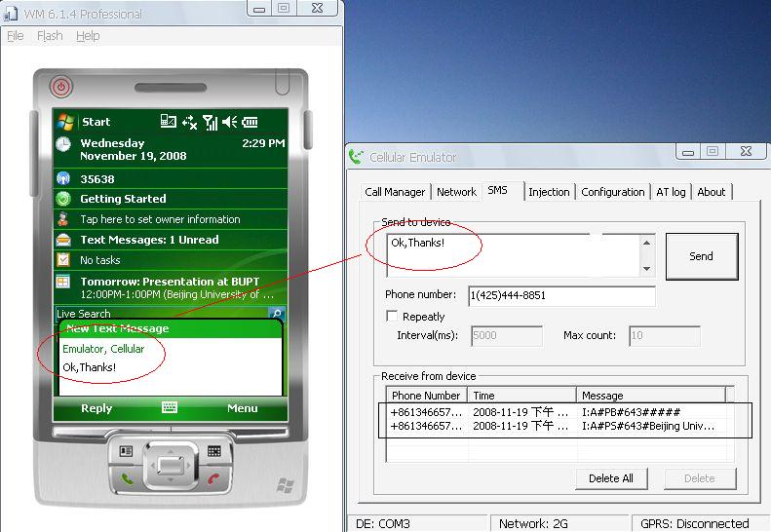Tap the No tasks entry
Viewport: 771px width, 532px height.
99,260
